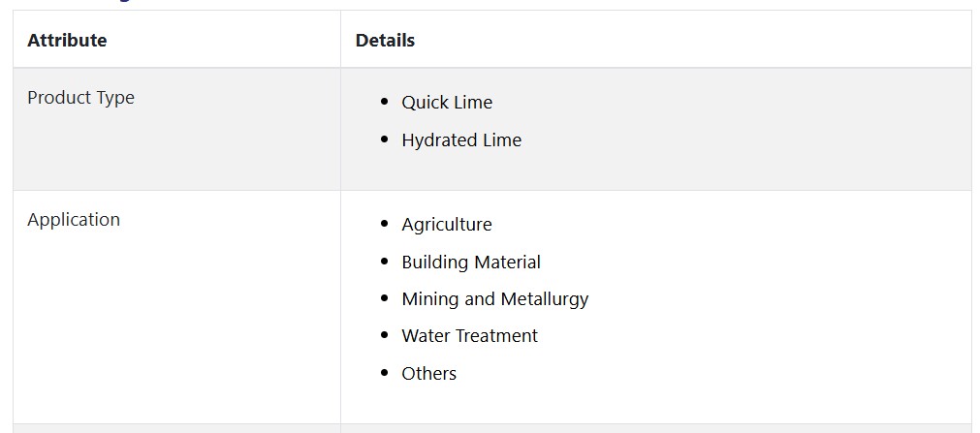This screenshot has width=980, height=433.
Task: Click the Hydrated Lime list item
Action: (461, 139)
